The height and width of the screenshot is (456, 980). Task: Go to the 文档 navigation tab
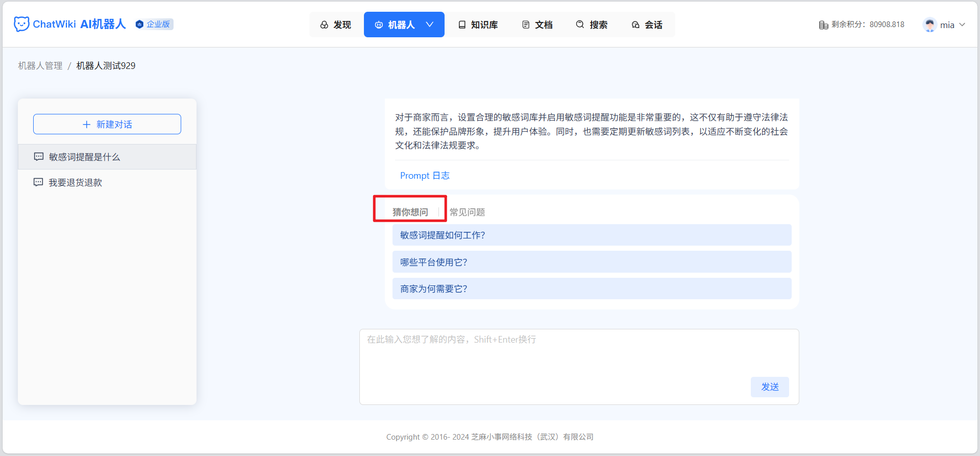[x=537, y=25]
